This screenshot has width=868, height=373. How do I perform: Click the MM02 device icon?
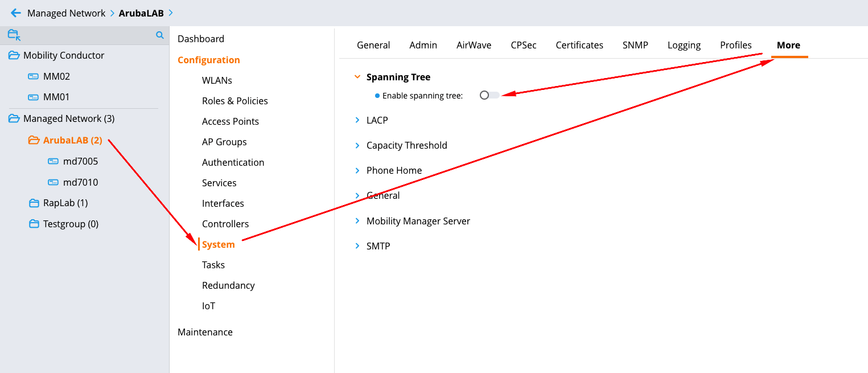tap(34, 76)
